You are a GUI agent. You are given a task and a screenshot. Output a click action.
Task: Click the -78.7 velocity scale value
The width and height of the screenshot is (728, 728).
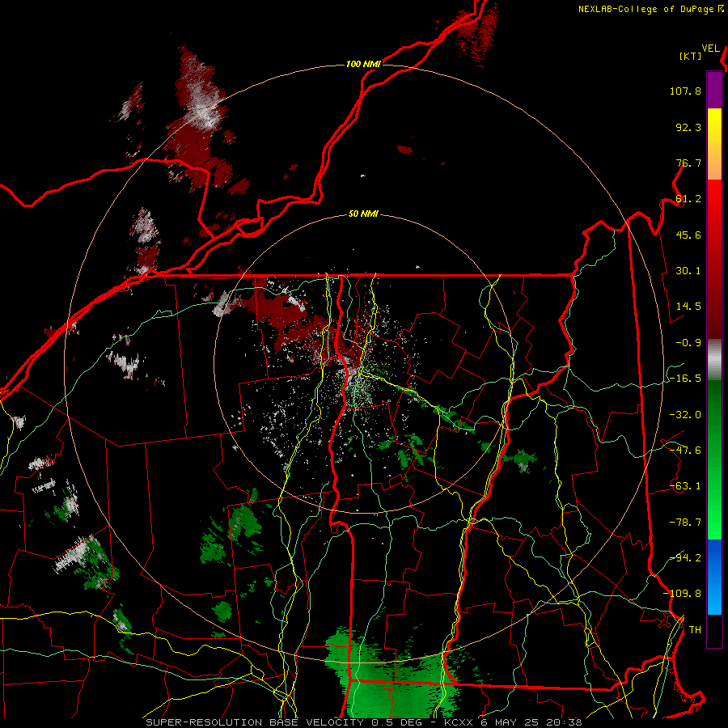685,523
